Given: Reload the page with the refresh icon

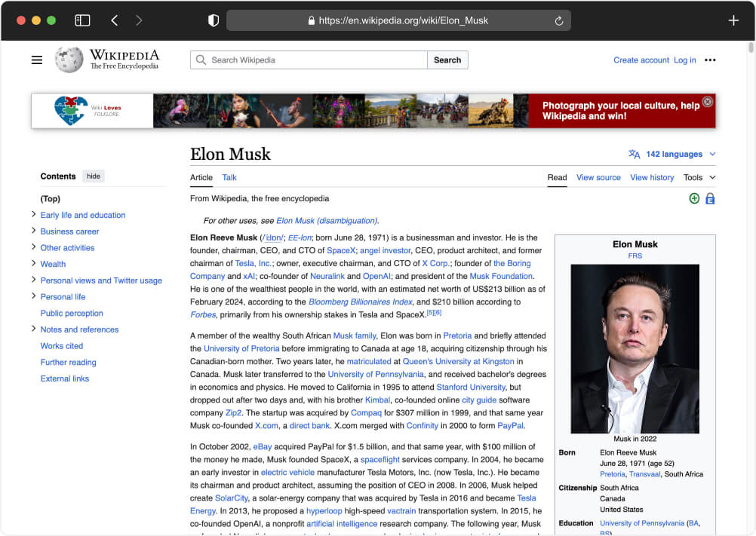Looking at the screenshot, I should pos(558,20).
